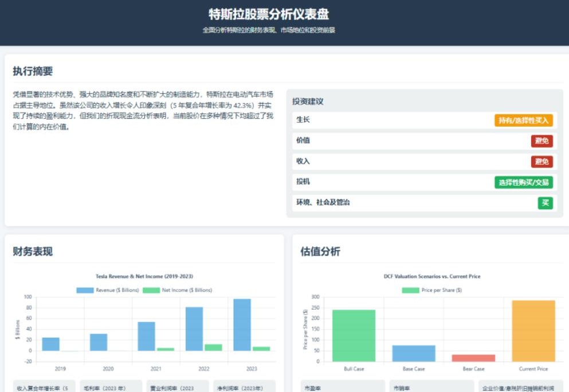
Task: Click the 特斯拉股票分析仪表盘 page title
Action: 269,14
